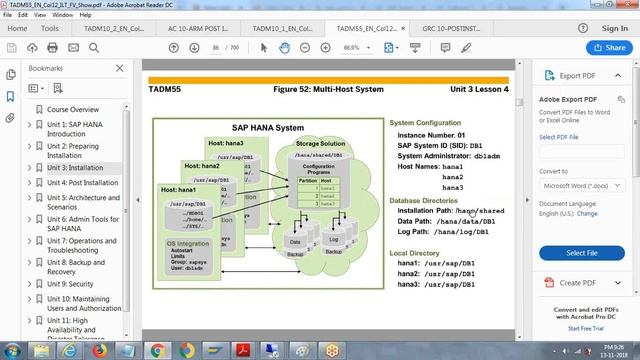Open the Help question mark icon
This screenshot has height=360, width=640.
[x=583, y=28]
